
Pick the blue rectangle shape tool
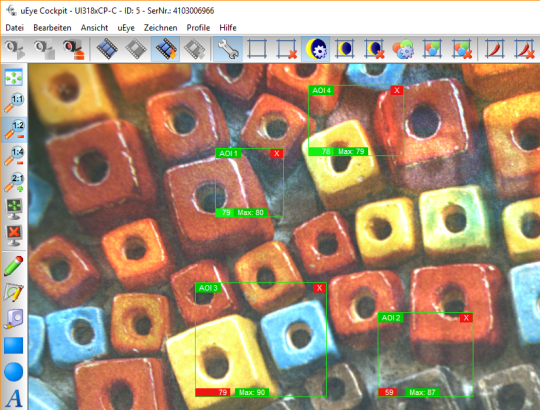click(14, 345)
